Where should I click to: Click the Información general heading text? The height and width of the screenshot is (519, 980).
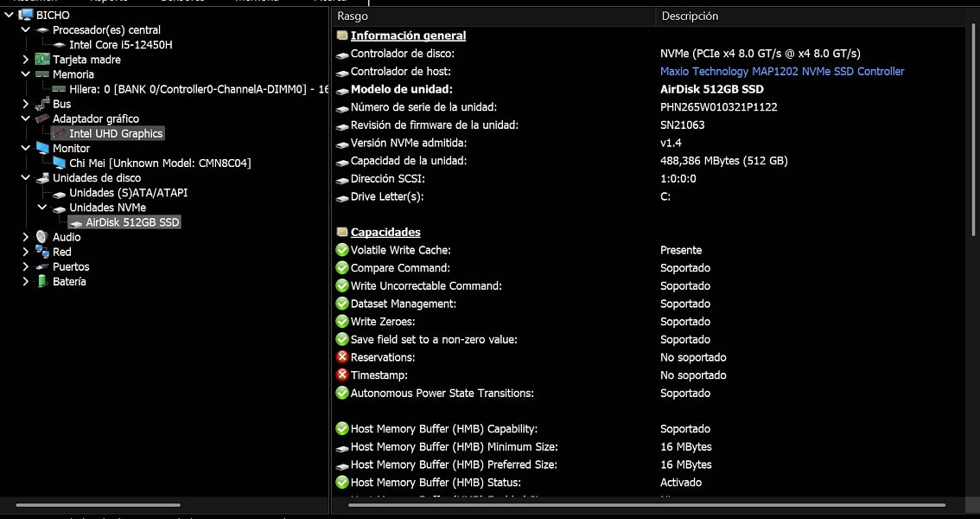click(408, 35)
